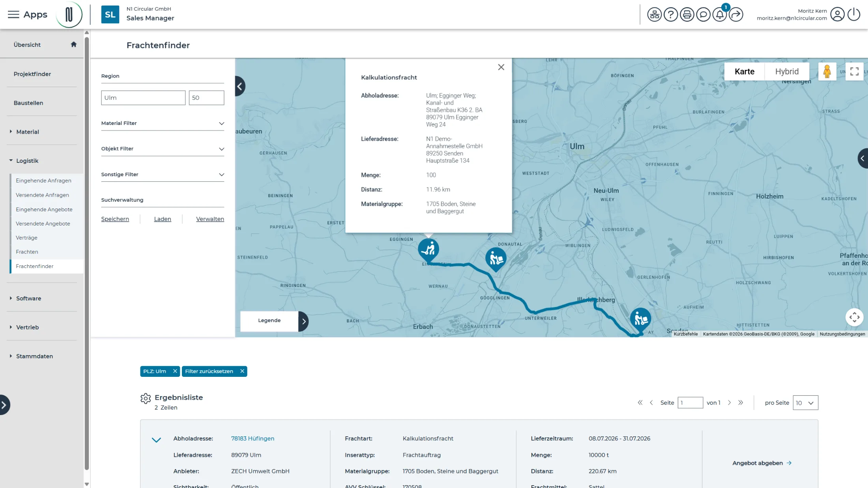Click the Region city input field
The image size is (868, 488).
143,98
